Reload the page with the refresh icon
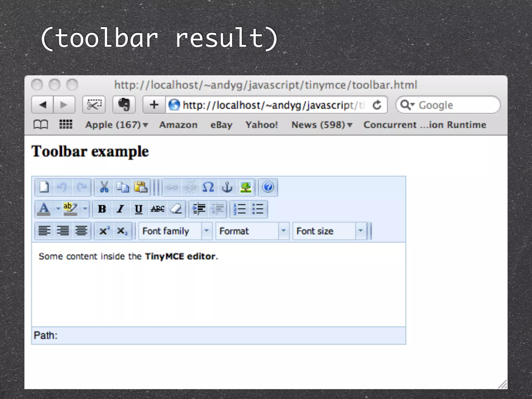 377,105
